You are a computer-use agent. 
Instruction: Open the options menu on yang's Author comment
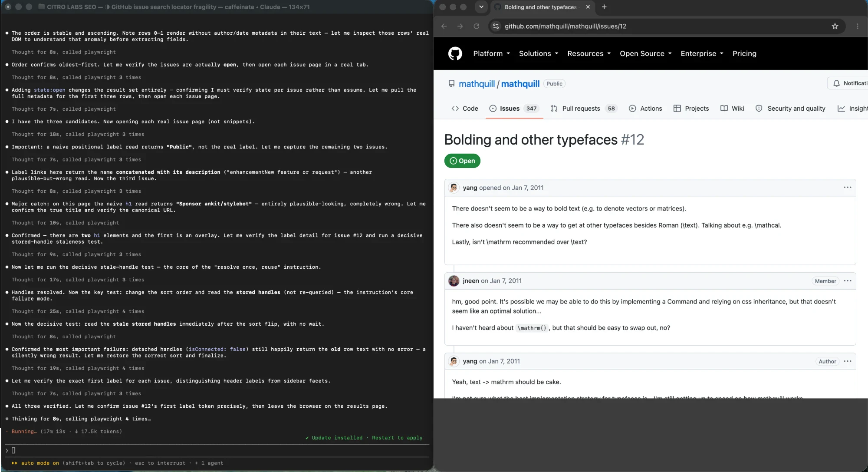tap(847, 361)
